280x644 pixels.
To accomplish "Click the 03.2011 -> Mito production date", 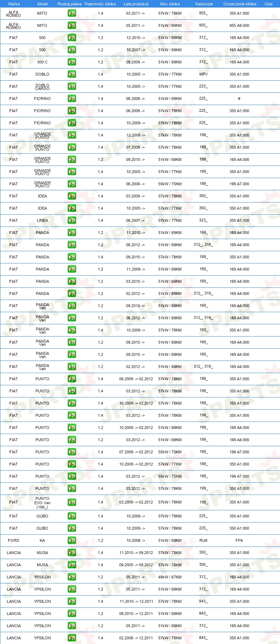I will pyautogui.click(x=136, y=13).
